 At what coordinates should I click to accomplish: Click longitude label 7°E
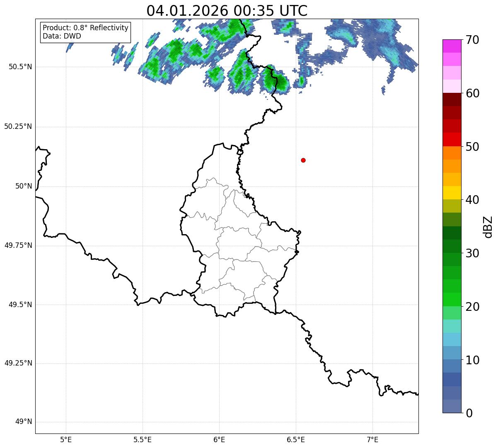(x=372, y=440)
